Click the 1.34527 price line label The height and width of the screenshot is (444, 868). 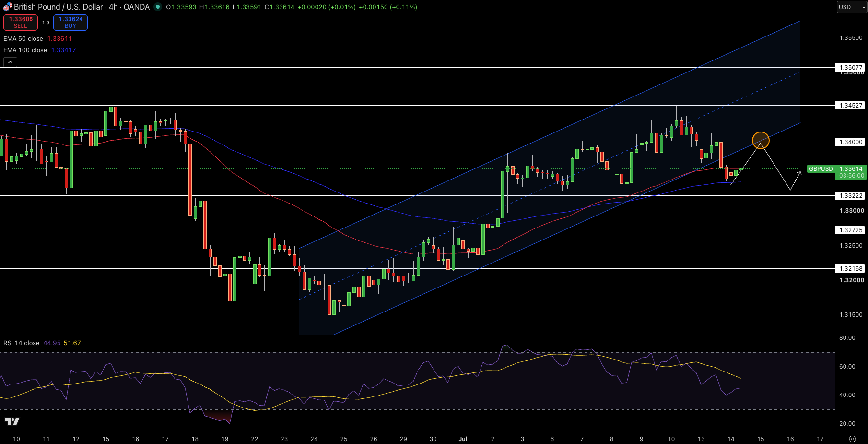[851, 105]
